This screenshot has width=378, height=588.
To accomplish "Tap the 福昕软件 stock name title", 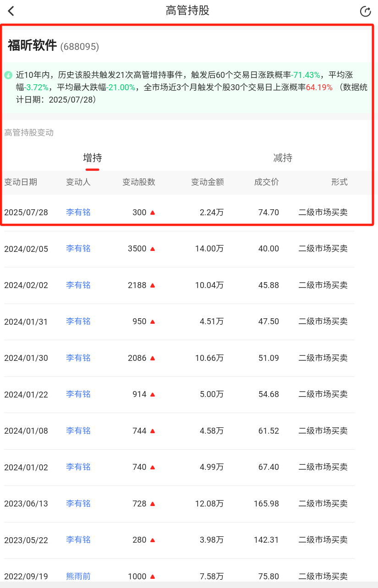I will tap(32, 45).
